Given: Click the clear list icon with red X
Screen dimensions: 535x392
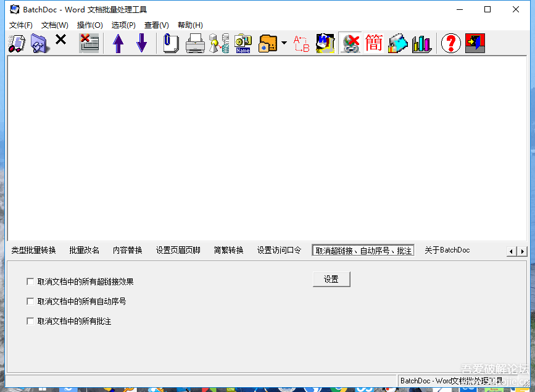Looking at the screenshot, I should pos(89,43).
